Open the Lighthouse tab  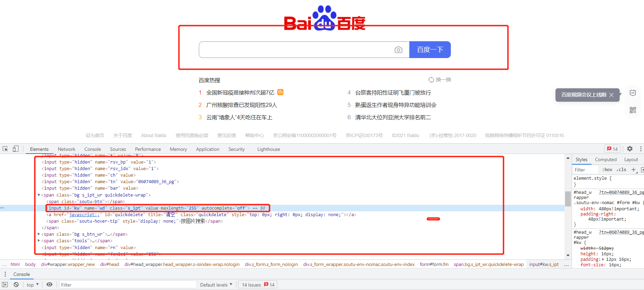click(x=269, y=149)
